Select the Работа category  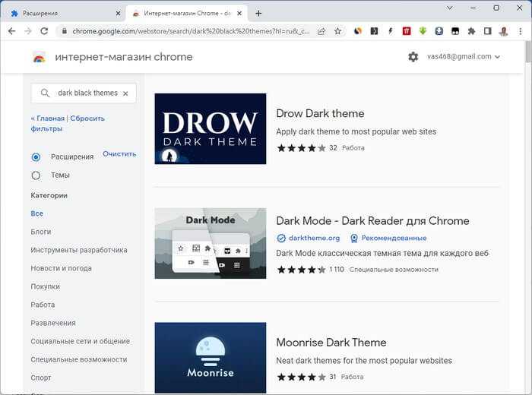pos(43,305)
